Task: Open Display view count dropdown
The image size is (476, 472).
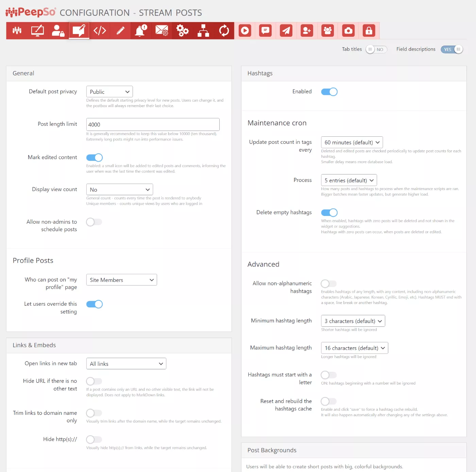Action: point(120,189)
